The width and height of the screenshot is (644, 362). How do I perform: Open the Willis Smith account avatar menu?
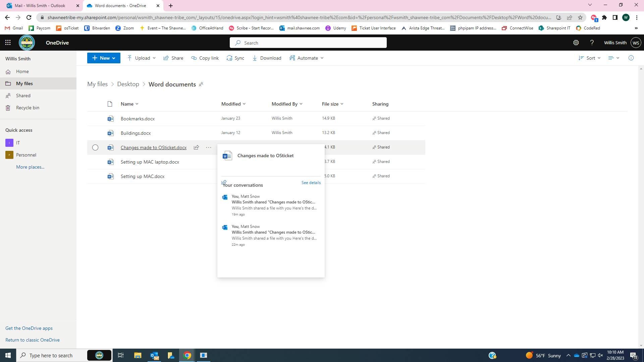636,43
